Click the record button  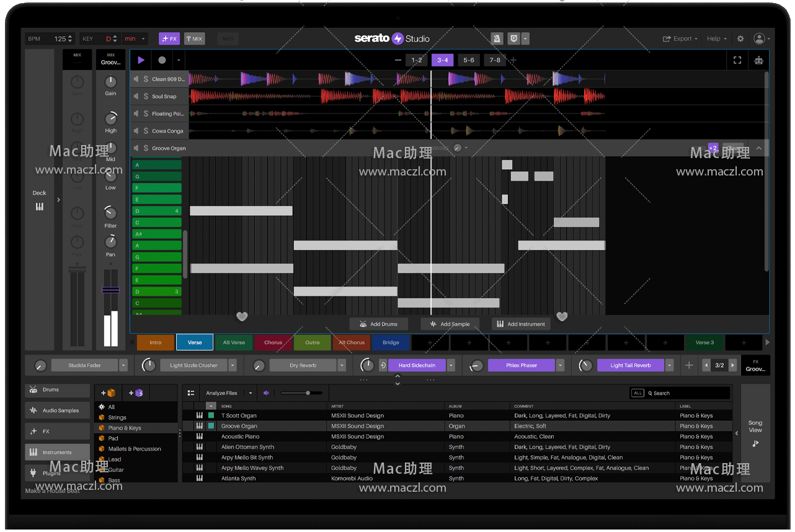(162, 60)
